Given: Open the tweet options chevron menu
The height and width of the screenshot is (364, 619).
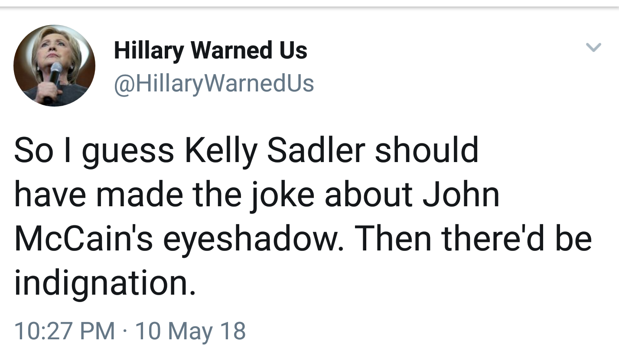Looking at the screenshot, I should coord(593,47).
